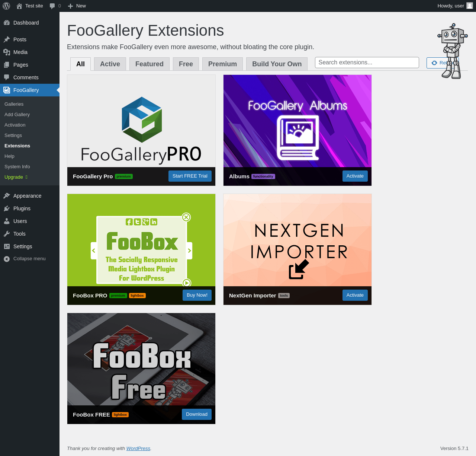Image resolution: width=476 pixels, height=456 pixels.
Task: Click the Collapse menu arrow icon
Action: coord(7,259)
